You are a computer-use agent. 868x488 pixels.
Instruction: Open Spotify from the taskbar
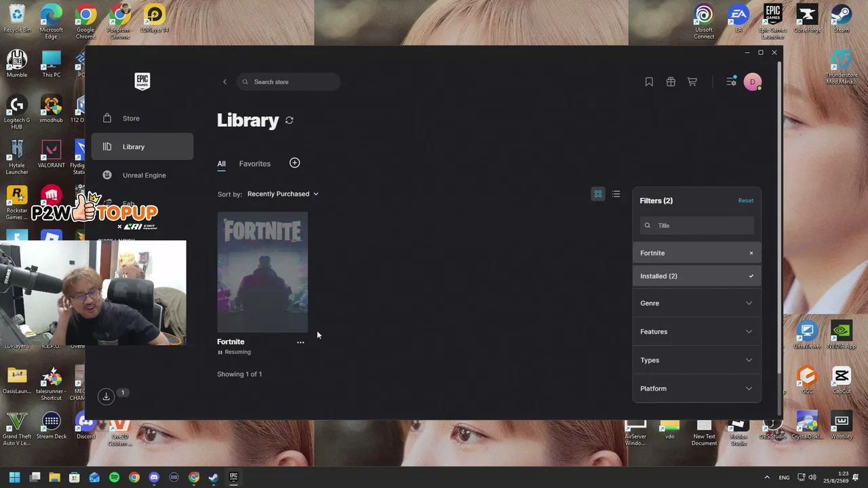click(x=114, y=477)
